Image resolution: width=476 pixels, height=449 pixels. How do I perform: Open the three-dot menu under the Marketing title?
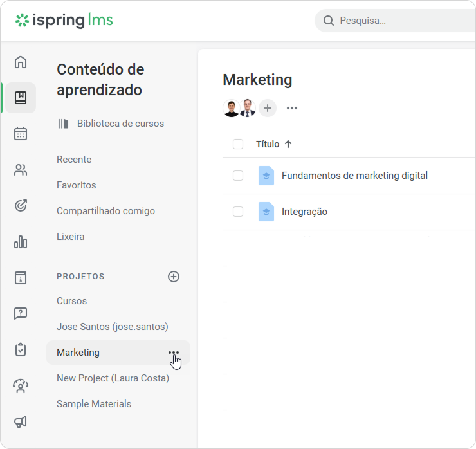click(x=292, y=108)
